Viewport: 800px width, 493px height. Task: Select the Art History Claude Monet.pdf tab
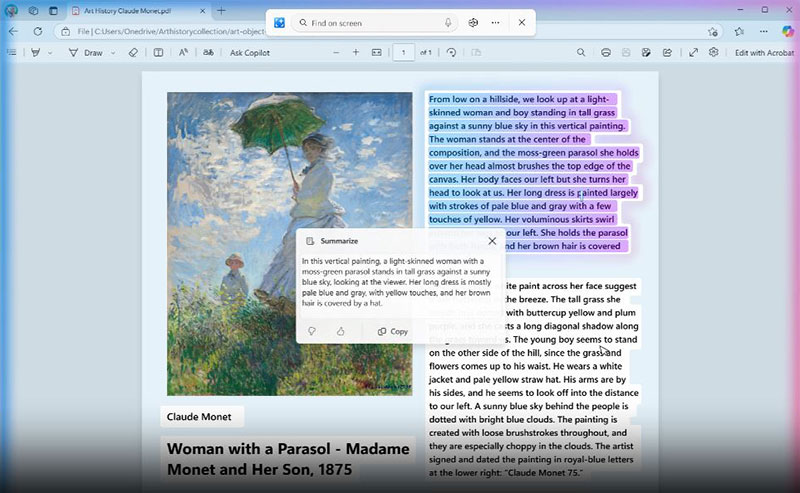point(128,11)
